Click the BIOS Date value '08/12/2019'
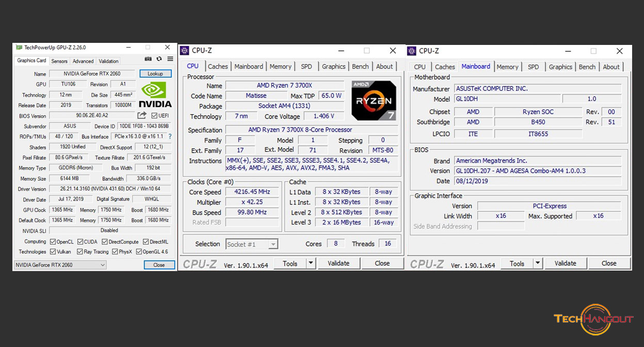The width and height of the screenshot is (644, 347). [x=537, y=181]
